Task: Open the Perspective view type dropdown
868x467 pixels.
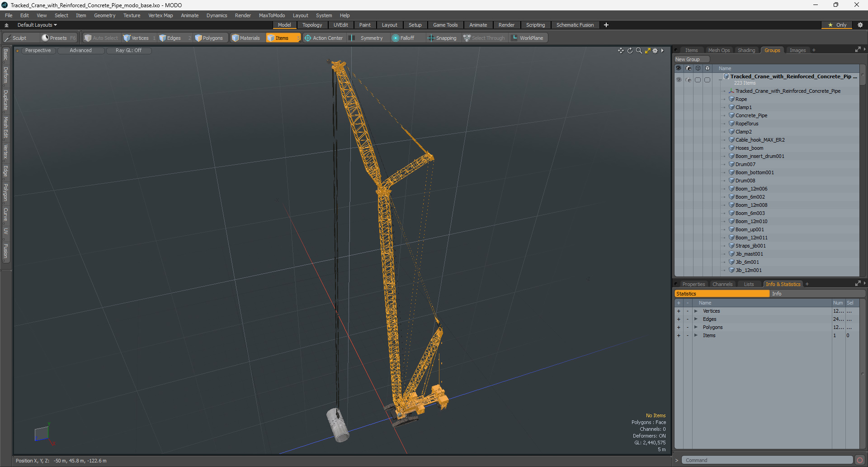Action: click(38, 50)
